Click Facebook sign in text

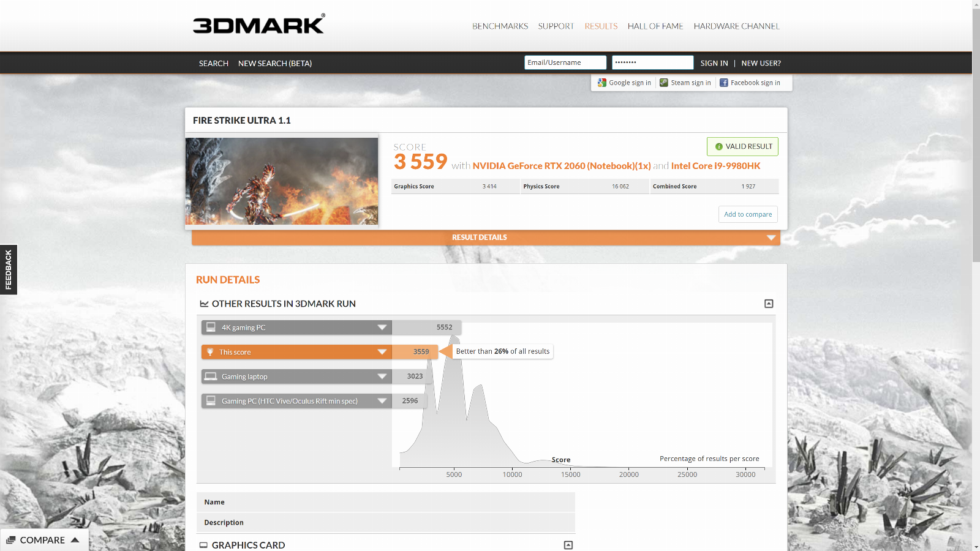pyautogui.click(x=755, y=83)
